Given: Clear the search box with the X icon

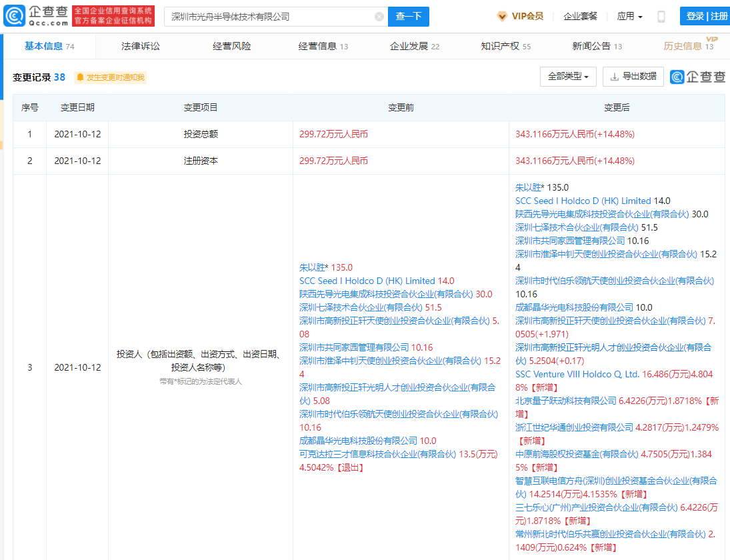Looking at the screenshot, I should [379, 17].
